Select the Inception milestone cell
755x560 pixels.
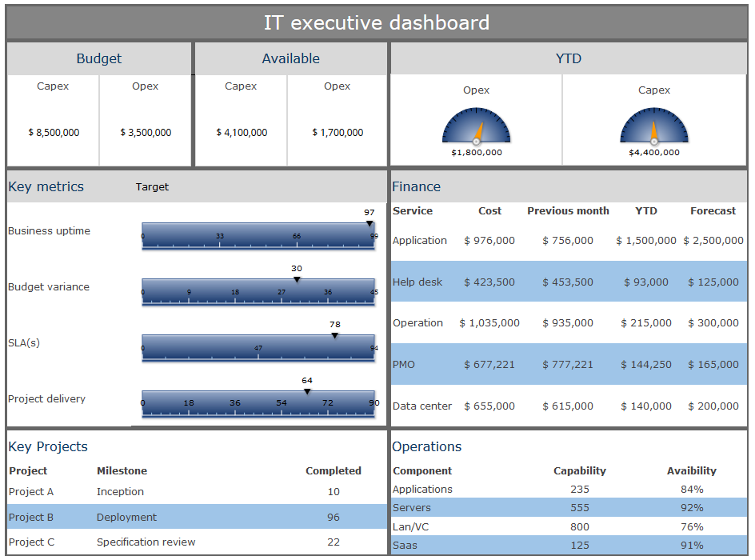[120, 492]
